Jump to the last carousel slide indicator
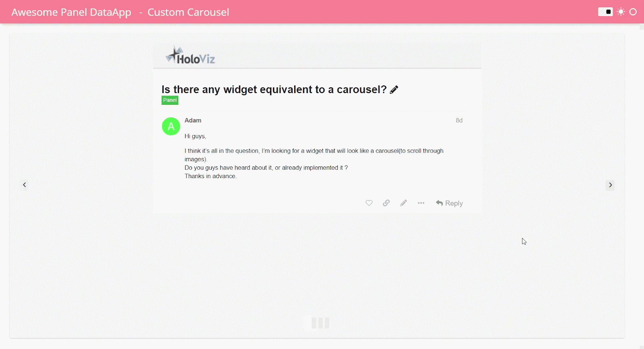 pyautogui.click(x=327, y=323)
